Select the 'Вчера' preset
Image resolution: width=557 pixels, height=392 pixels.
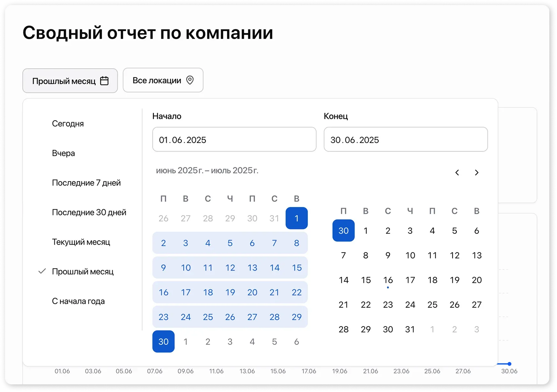click(x=63, y=153)
